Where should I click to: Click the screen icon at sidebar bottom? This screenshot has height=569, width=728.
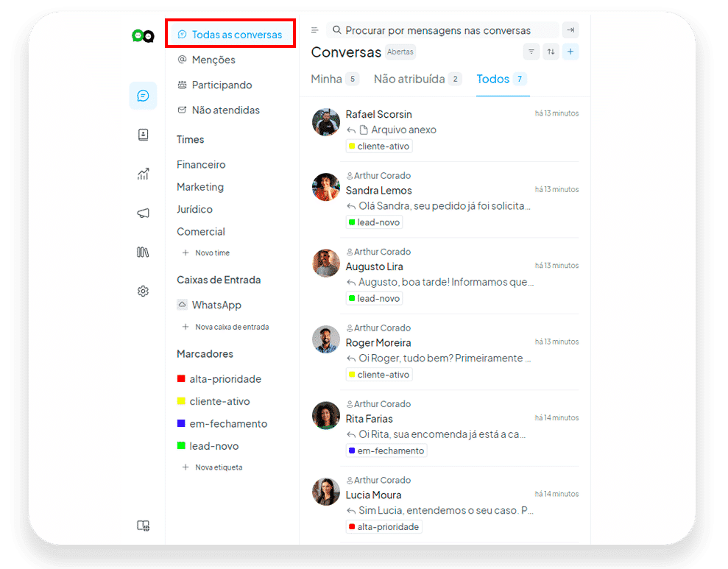(143, 526)
